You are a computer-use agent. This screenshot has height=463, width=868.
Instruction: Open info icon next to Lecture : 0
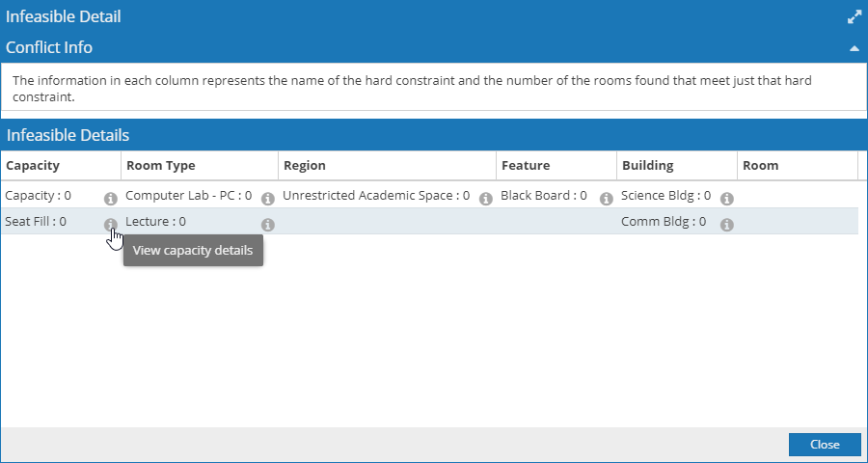268,225
